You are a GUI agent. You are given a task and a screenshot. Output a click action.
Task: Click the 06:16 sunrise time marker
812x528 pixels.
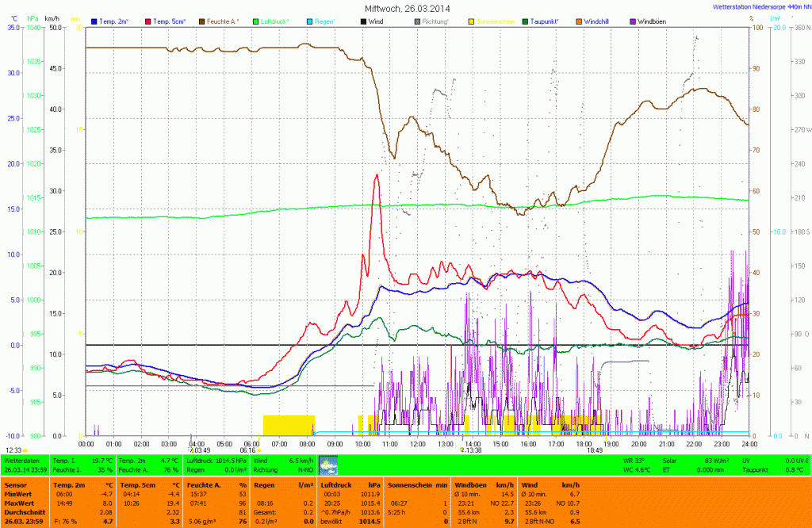[248, 450]
